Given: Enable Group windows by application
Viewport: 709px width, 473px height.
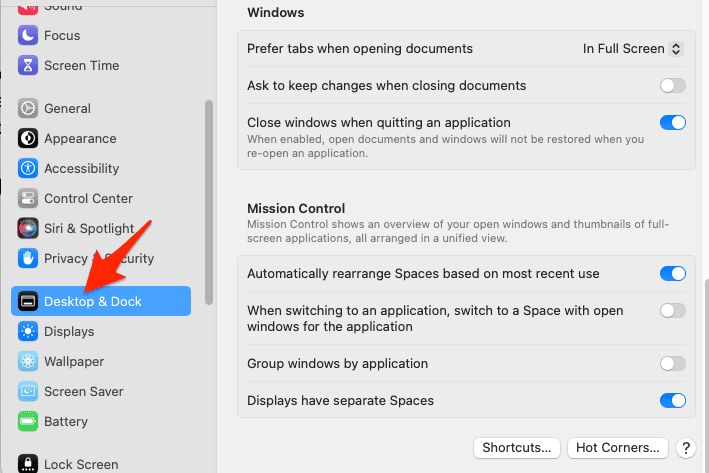Looking at the screenshot, I should click(x=673, y=364).
